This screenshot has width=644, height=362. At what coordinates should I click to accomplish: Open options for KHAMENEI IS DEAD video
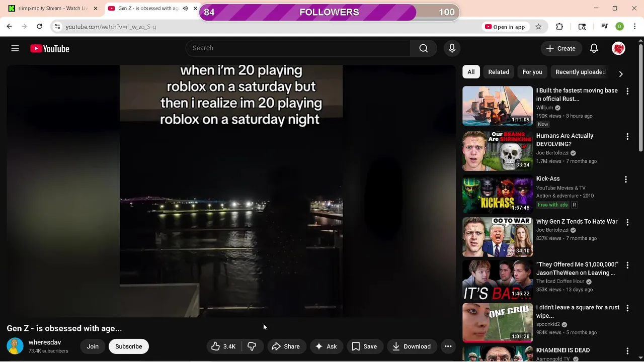[627, 351]
